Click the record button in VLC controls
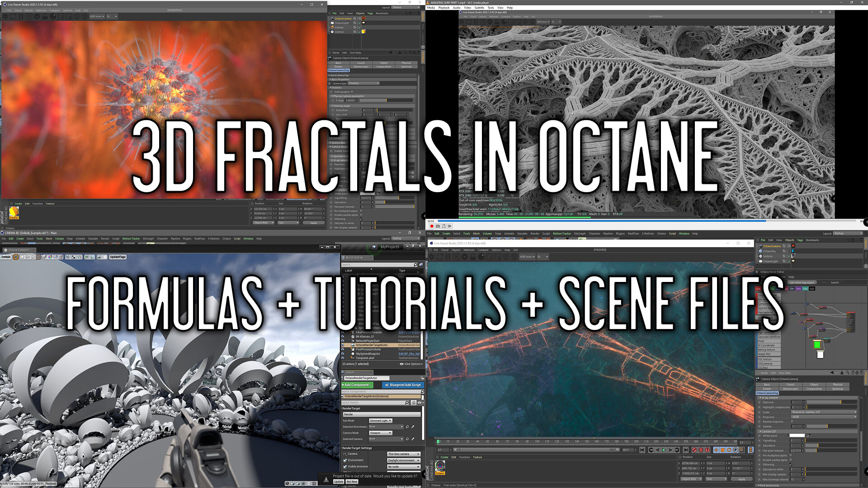Image resolution: width=868 pixels, height=488 pixels. [432, 226]
